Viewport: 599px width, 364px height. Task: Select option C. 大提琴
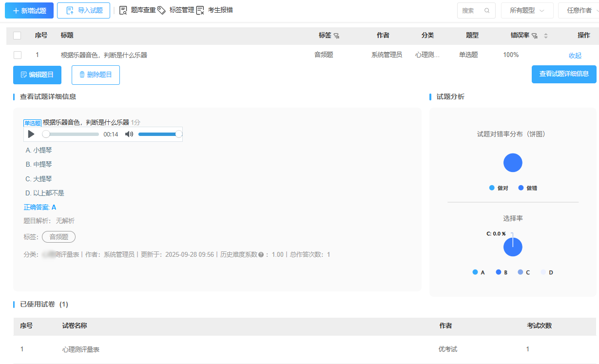[39, 179]
